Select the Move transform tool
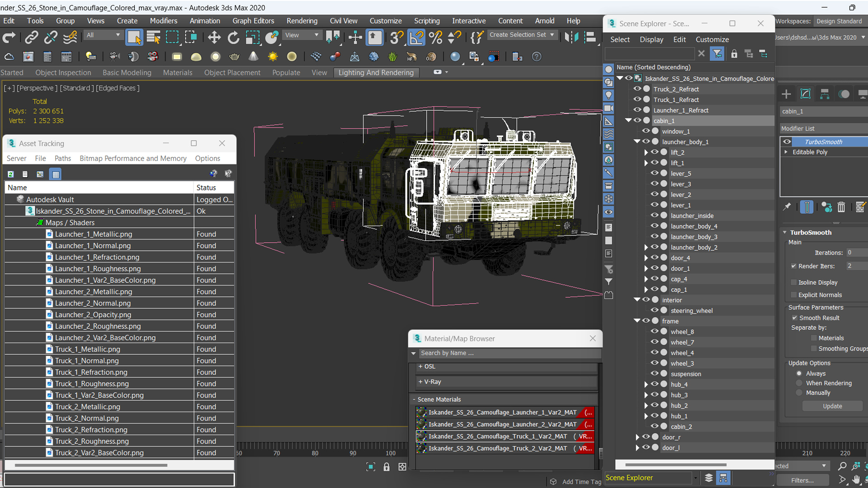 pos(214,38)
